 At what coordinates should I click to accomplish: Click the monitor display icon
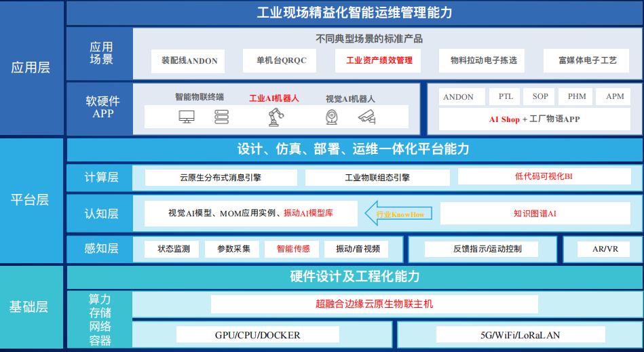tap(187, 117)
